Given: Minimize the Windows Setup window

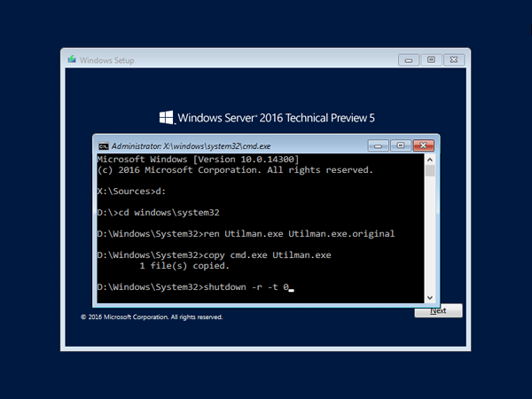Looking at the screenshot, I should click(409, 60).
